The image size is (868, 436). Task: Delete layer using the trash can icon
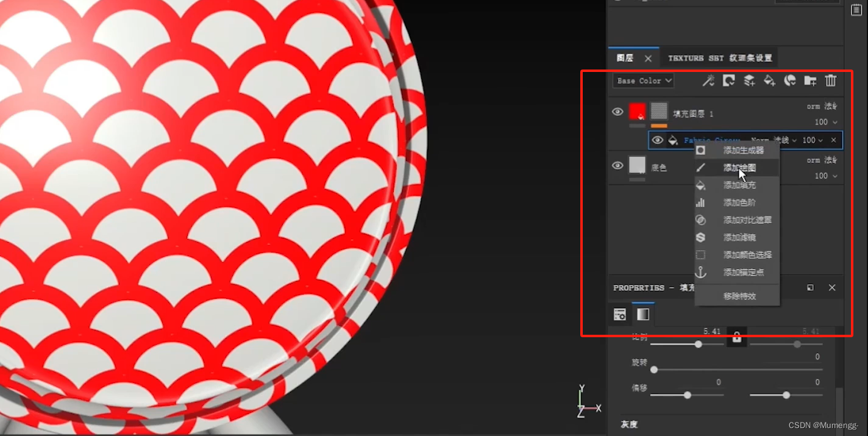point(830,80)
